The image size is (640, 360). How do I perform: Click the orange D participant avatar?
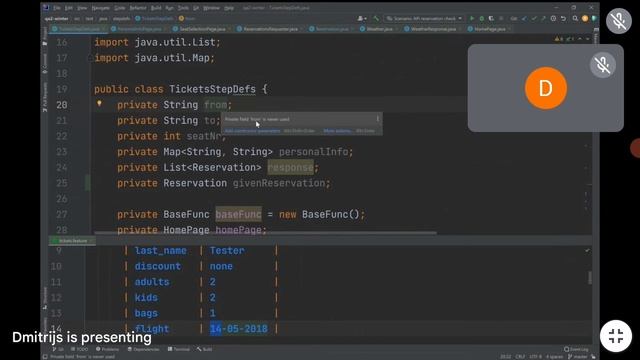(x=546, y=88)
